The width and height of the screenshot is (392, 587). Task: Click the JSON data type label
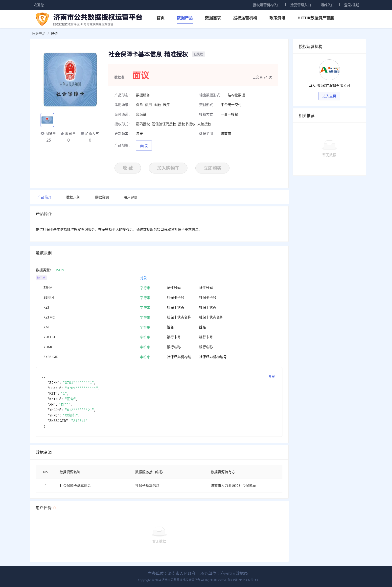pyautogui.click(x=60, y=270)
